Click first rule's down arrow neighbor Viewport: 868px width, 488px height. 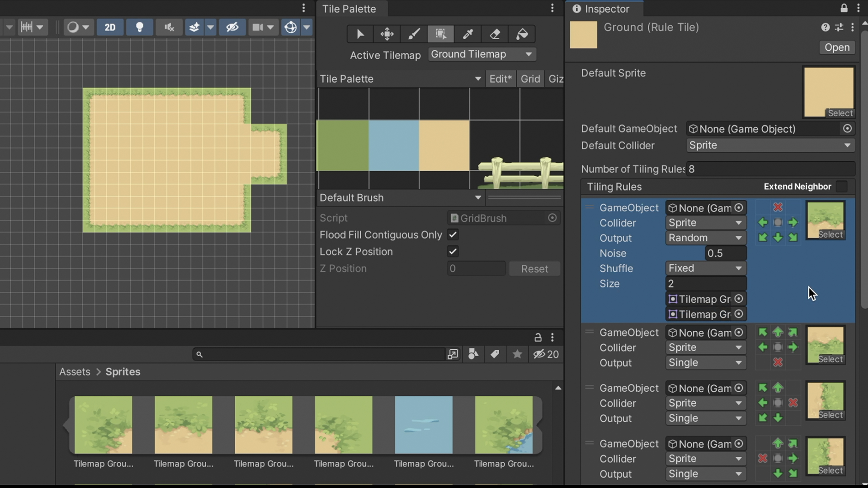(x=778, y=237)
